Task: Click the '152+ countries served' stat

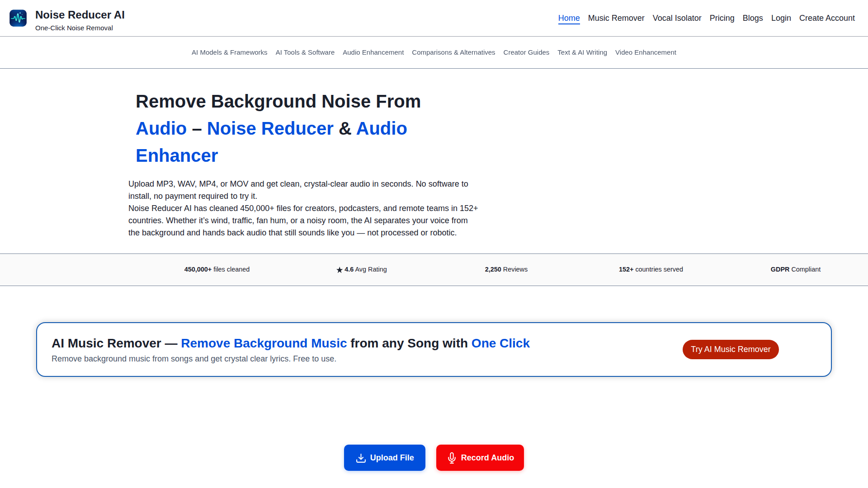Action: (x=651, y=269)
